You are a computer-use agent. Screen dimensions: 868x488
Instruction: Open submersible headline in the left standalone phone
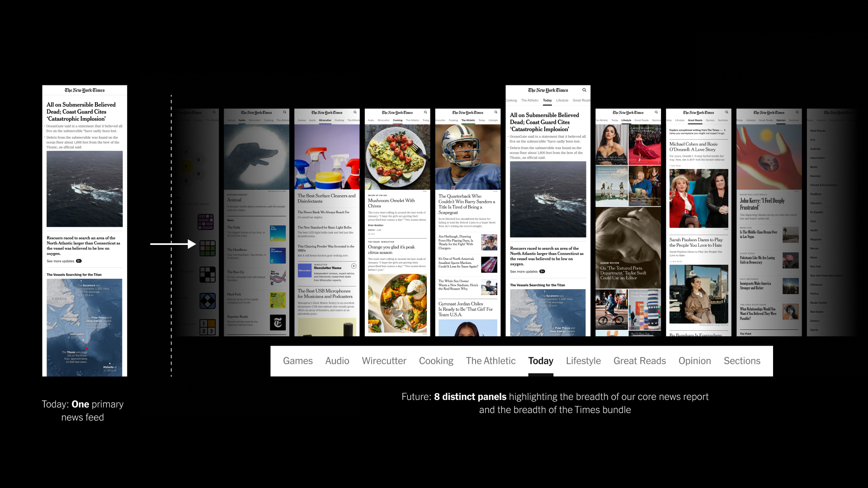[81, 112]
